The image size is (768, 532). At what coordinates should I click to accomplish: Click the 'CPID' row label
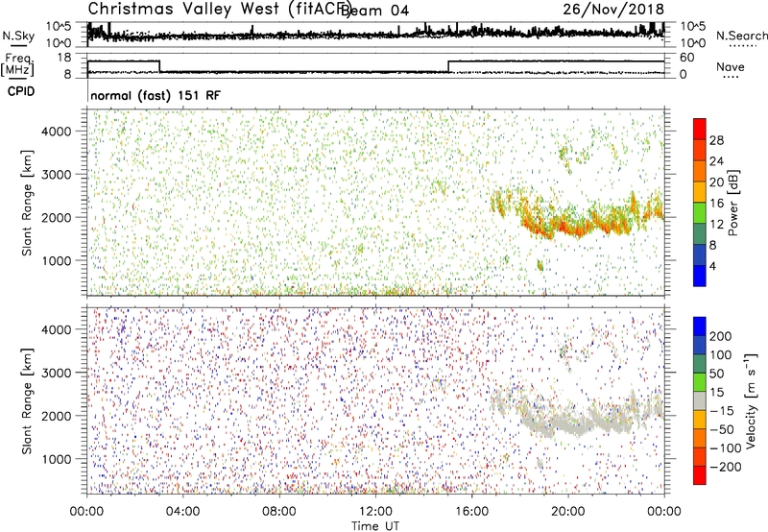(x=21, y=91)
